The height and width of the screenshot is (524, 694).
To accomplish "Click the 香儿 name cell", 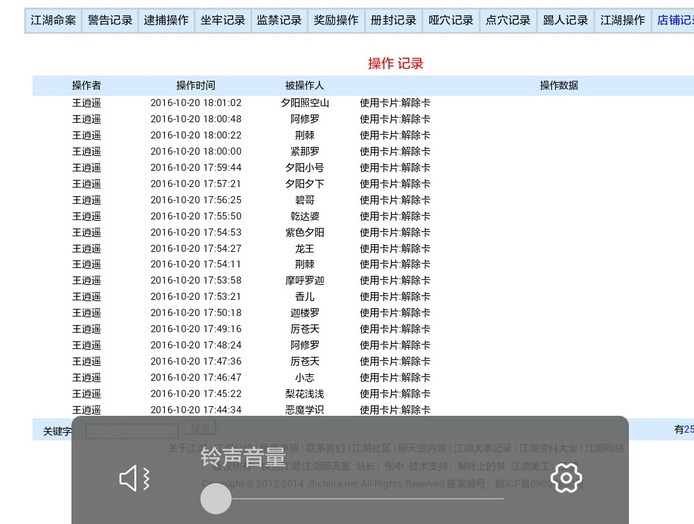I will point(305,297).
